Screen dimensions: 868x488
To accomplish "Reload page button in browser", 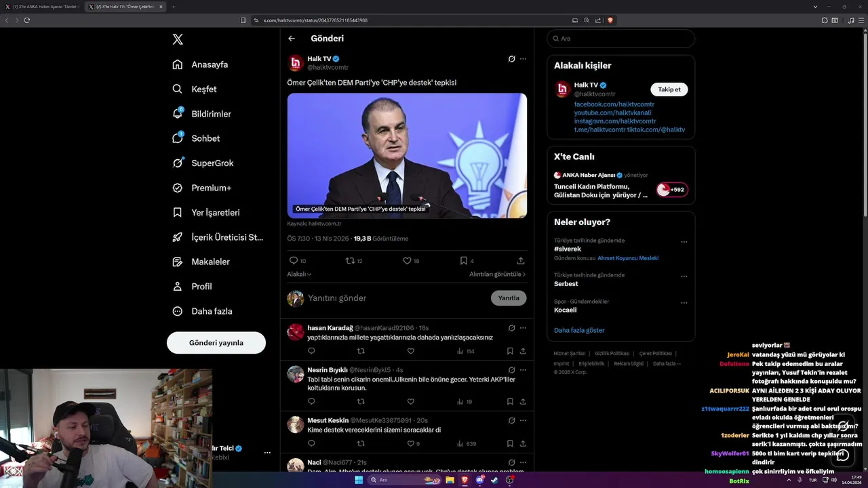I will tap(27, 20).
